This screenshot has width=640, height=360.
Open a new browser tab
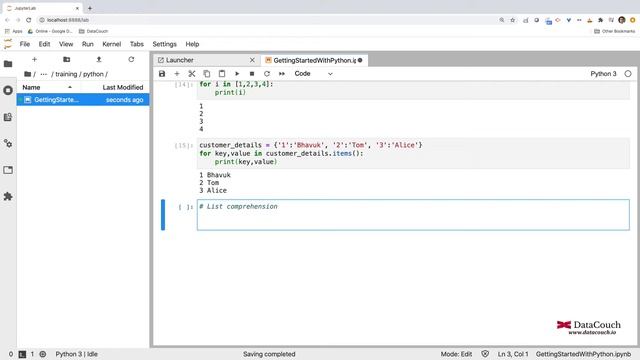[90, 8]
